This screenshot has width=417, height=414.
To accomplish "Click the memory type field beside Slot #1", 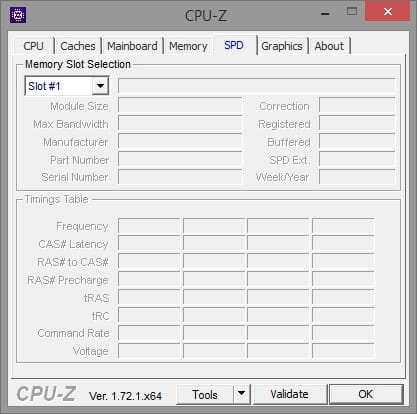I will [x=256, y=86].
